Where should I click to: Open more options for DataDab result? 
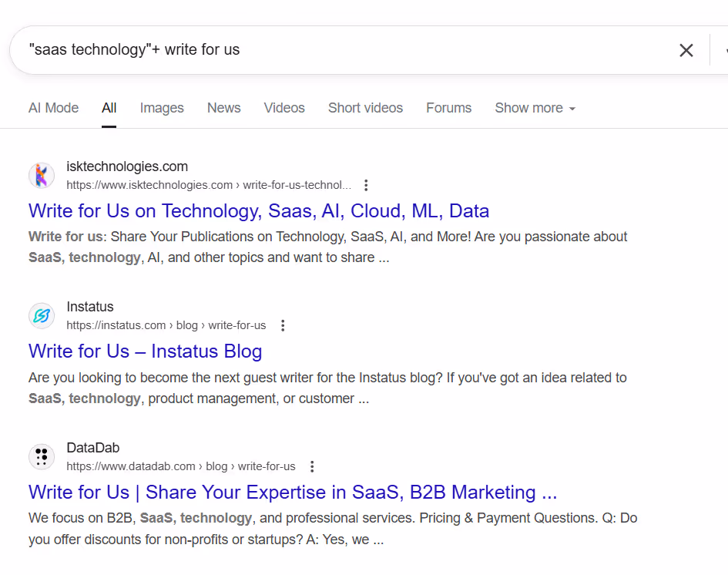[x=312, y=466]
